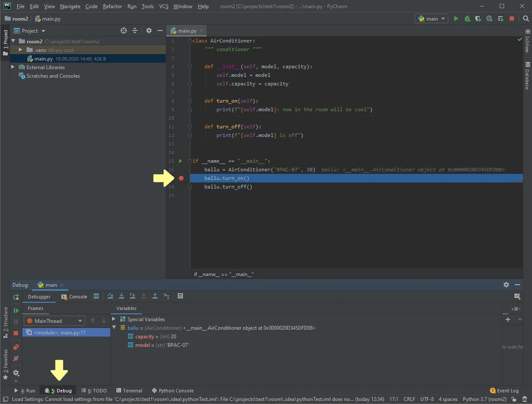Open the Refactor menu
Screen dimensions: 532x404
[x=112, y=6]
